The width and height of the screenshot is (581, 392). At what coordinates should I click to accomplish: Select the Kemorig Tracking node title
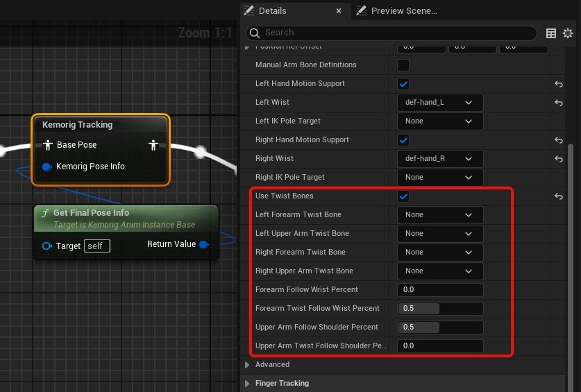tap(77, 125)
